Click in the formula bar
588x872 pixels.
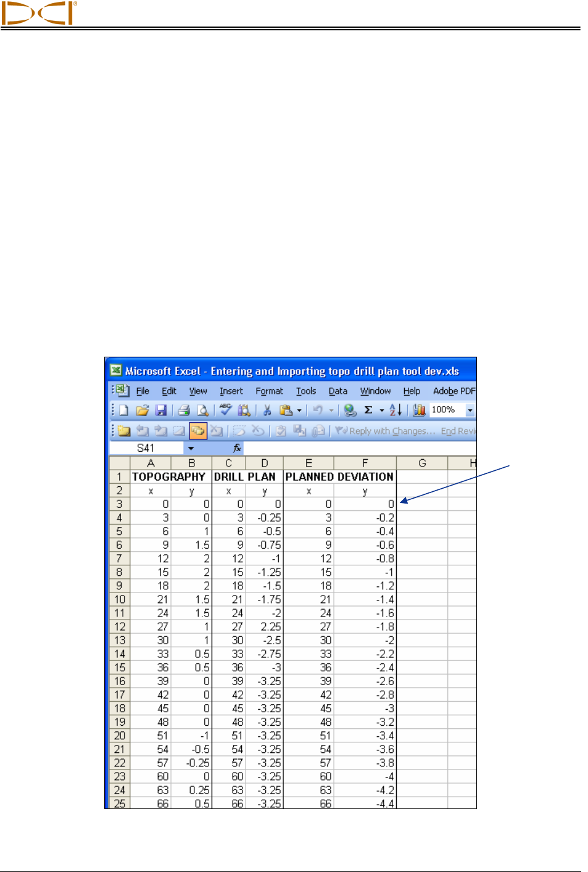click(x=360, y=448)
